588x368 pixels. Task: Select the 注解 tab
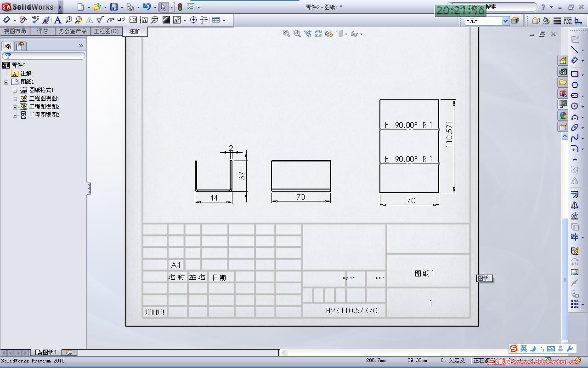135,31
